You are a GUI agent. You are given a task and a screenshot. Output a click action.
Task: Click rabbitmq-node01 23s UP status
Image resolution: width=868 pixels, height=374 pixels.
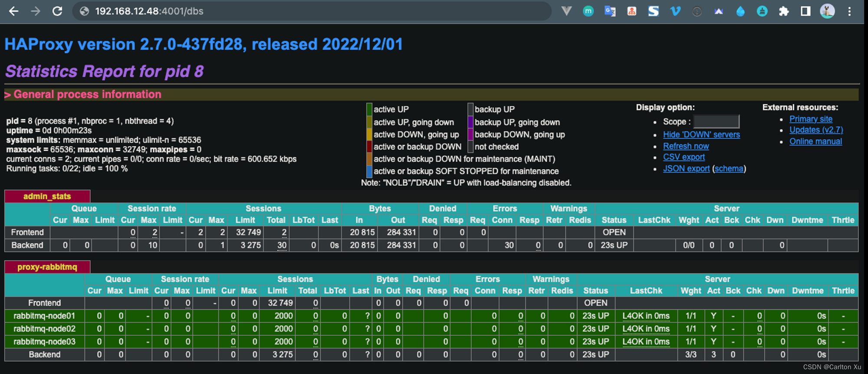[595, 316]
